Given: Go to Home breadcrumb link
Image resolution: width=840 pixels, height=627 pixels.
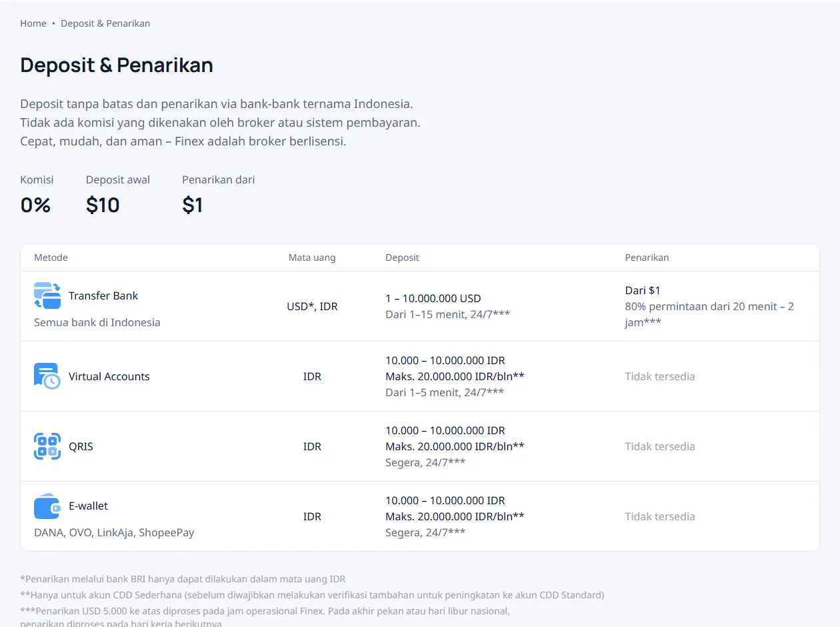Looking at the screenshot, I should point(33,23).
